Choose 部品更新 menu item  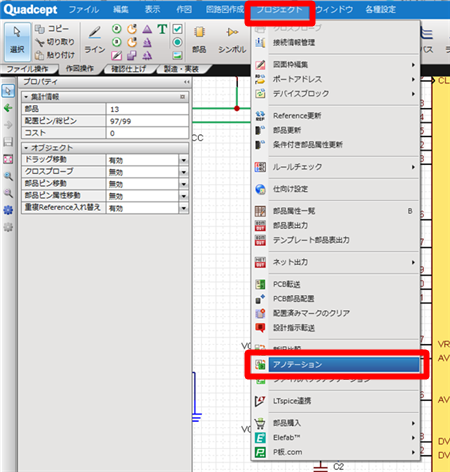coord(336,130)
